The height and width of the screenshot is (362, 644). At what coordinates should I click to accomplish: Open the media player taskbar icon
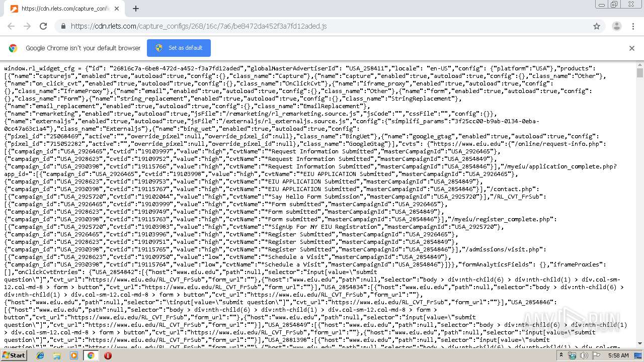[74, 355]
